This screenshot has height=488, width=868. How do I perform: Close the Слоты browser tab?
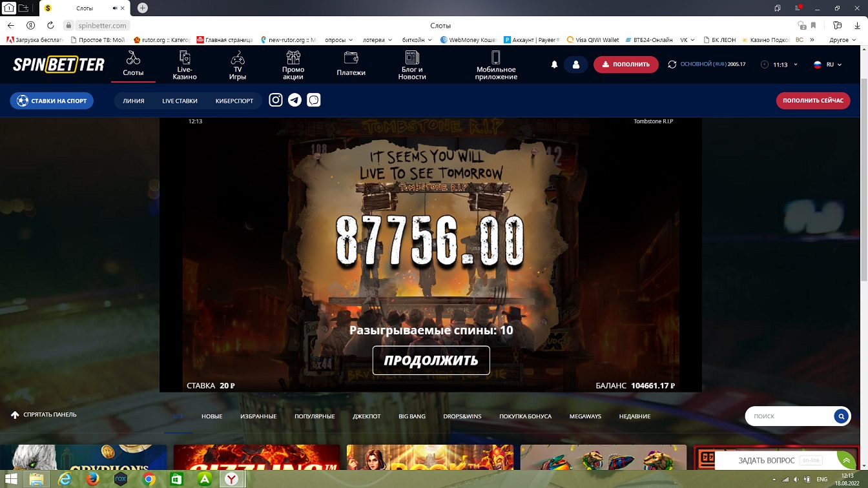coord(123,8)
